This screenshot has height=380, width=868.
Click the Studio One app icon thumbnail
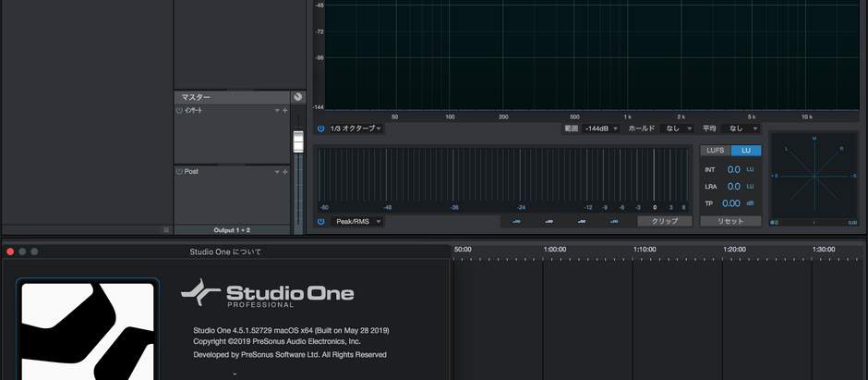pyautogui.click(x=88, y=331)
